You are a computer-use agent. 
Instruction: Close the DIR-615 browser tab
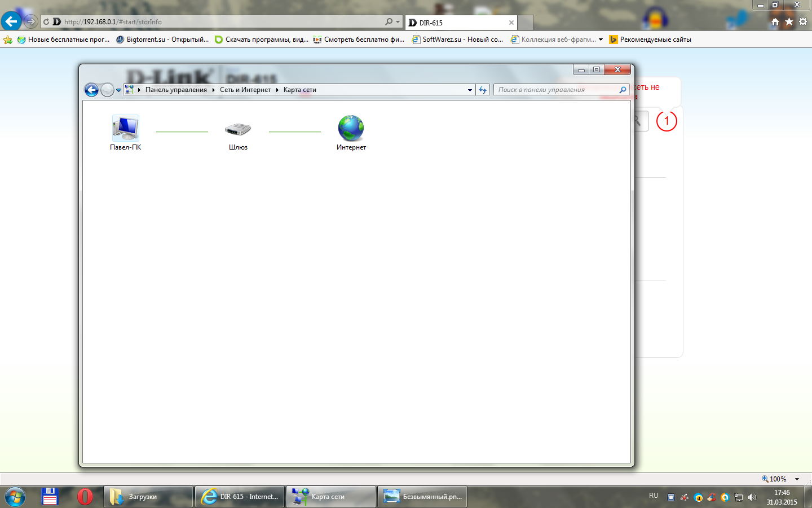pyautogui.click(x=511, y=23)
